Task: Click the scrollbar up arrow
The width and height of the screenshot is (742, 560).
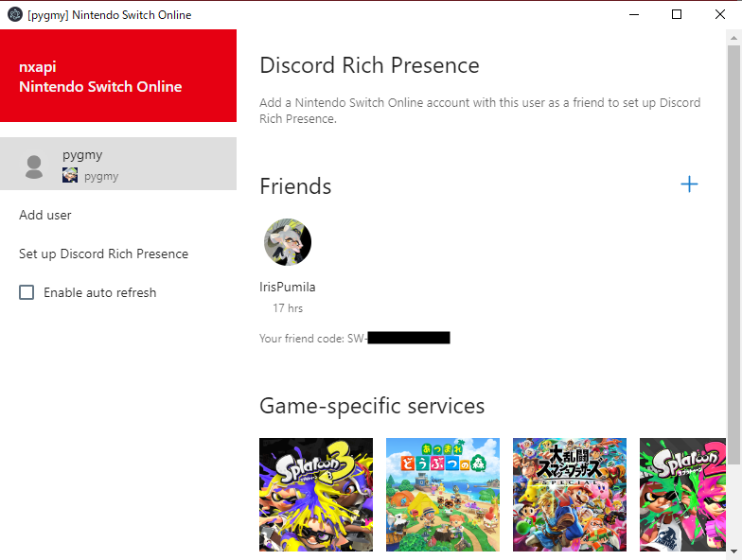Action: pos(733,38)
